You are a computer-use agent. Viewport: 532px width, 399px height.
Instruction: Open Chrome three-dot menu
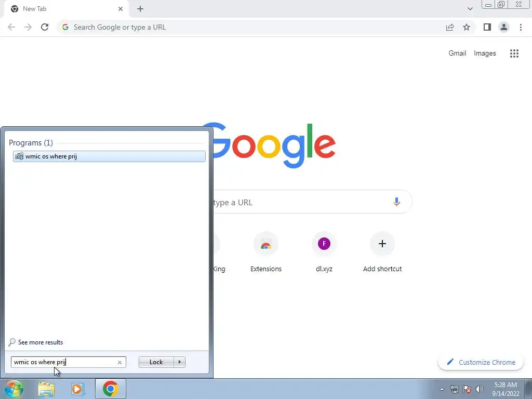[521, 27]
